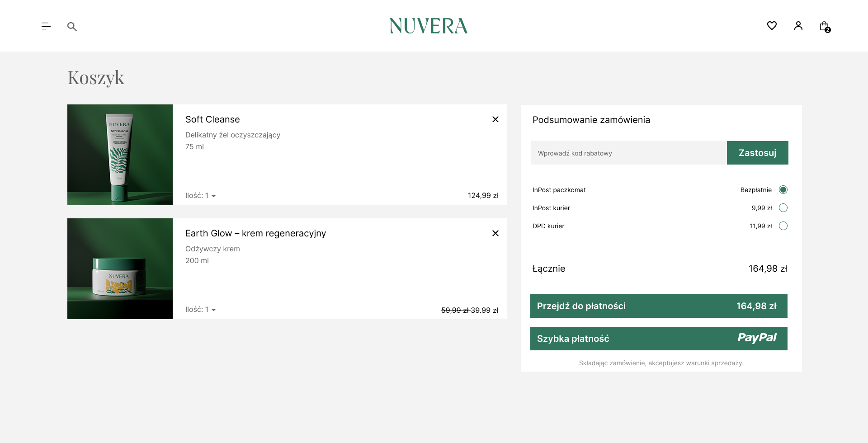Focus the discount code input field

coord(629,153)
